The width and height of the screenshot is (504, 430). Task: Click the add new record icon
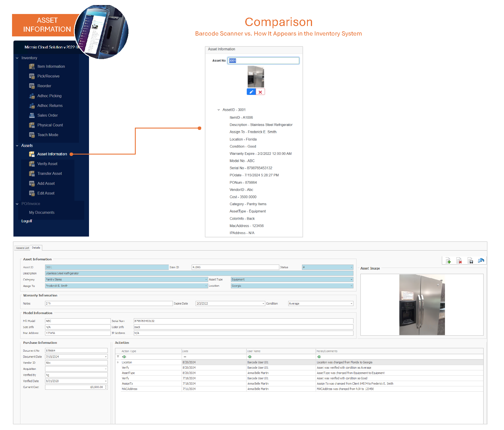[x=448, y=261]
